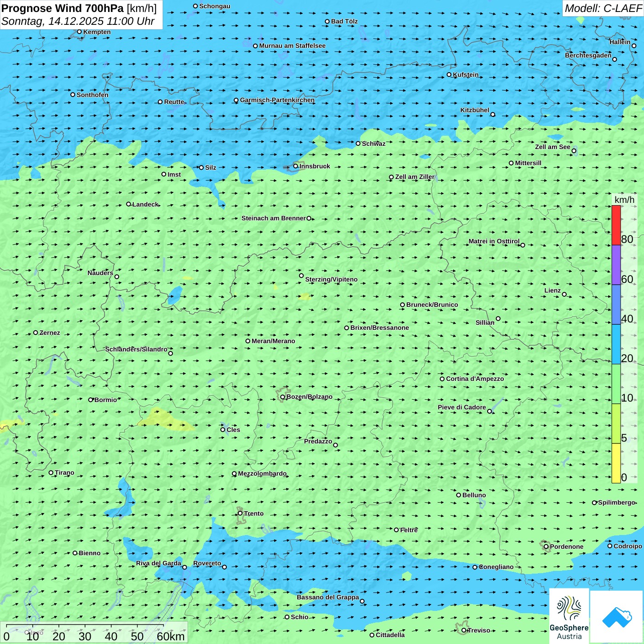644x644 pixels.
Task: Click the red 80 km/h legend color
Action: click(x=616, y=225)
